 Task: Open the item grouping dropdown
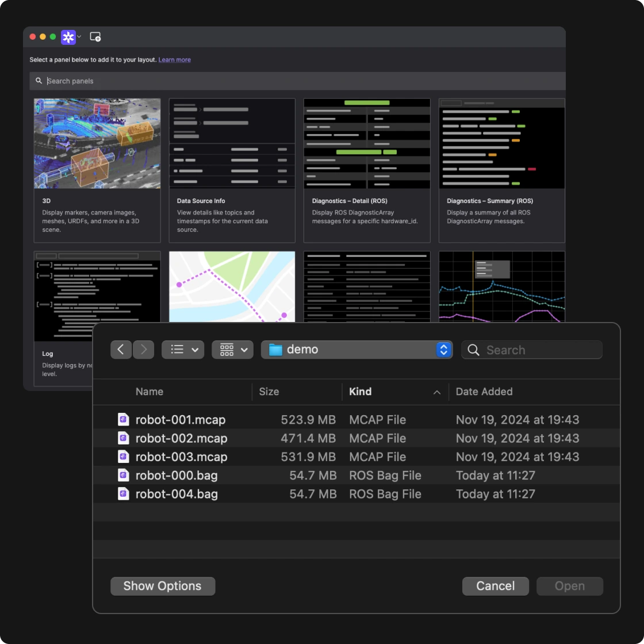[232, 349]
